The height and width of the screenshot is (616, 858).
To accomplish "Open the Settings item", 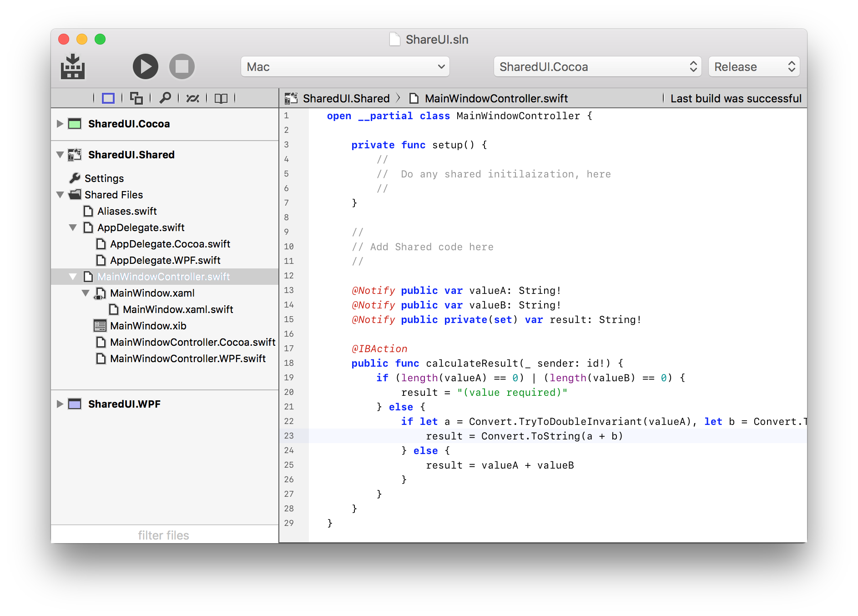I will coord(104,178).
